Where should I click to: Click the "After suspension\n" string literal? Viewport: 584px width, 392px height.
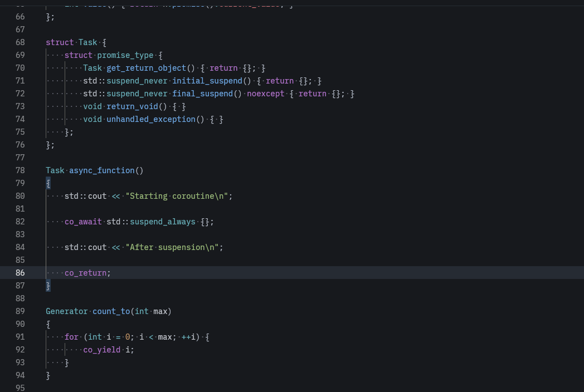coord(173,247)
